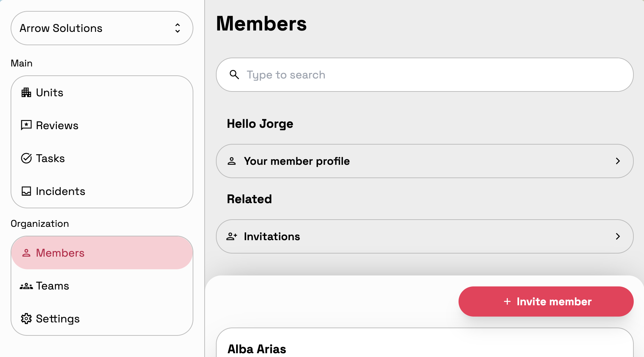Image resolution: width=644 pixels, height=357 pixels.
Task: Go to Reviews section
Action: click(x=102, y=125)
